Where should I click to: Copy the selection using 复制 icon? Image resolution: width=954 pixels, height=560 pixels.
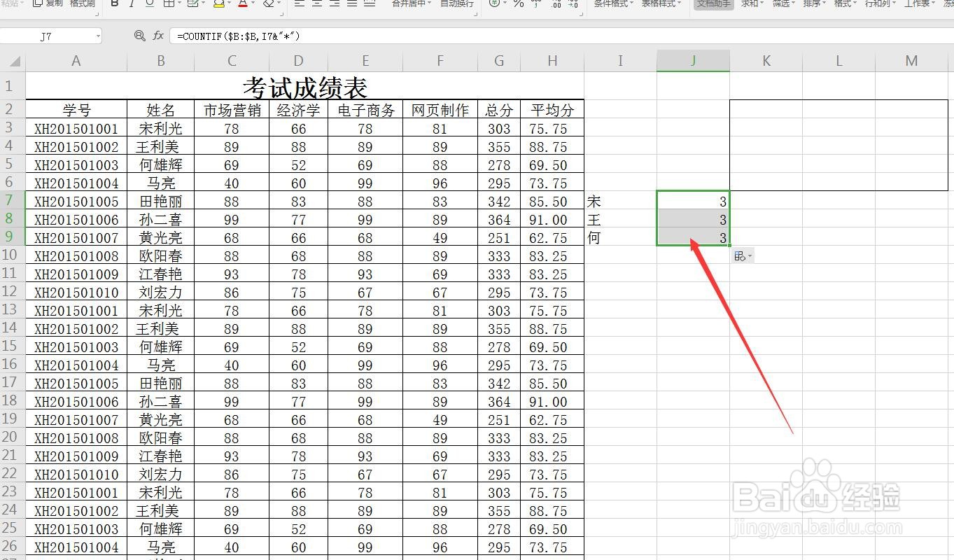[x=38, y=6]
